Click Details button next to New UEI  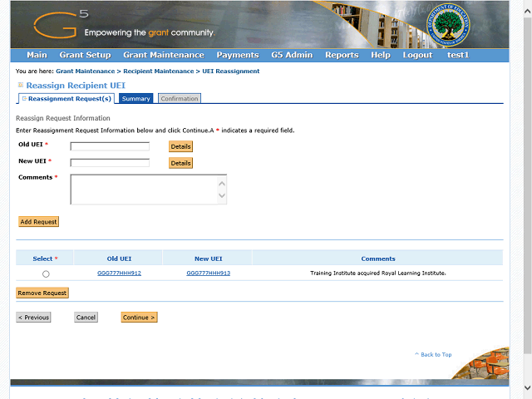pyautogui.click(x=180, y=163)
